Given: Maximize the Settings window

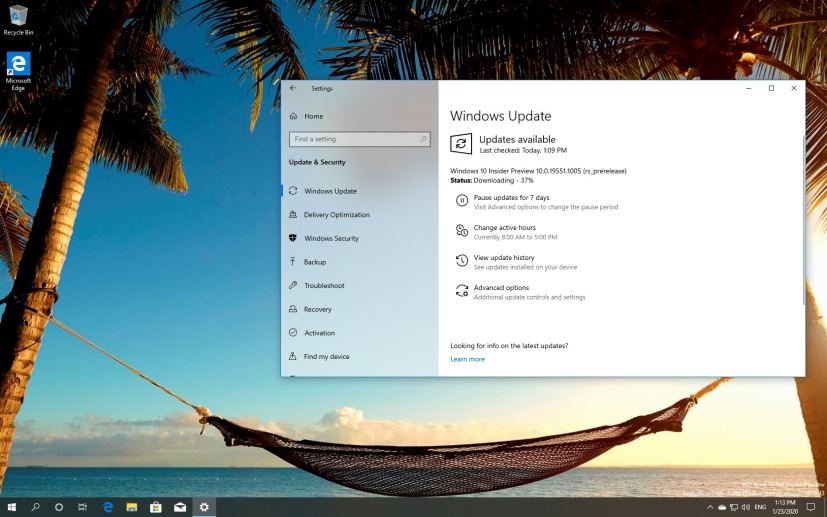Looking at the screenshot, I should point(771,88).
